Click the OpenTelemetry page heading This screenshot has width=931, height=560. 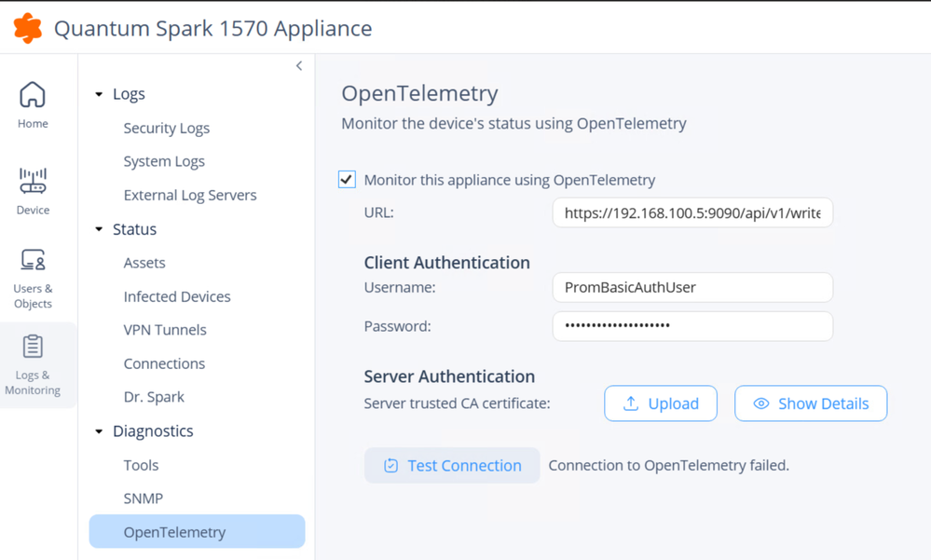click(419, 94)
